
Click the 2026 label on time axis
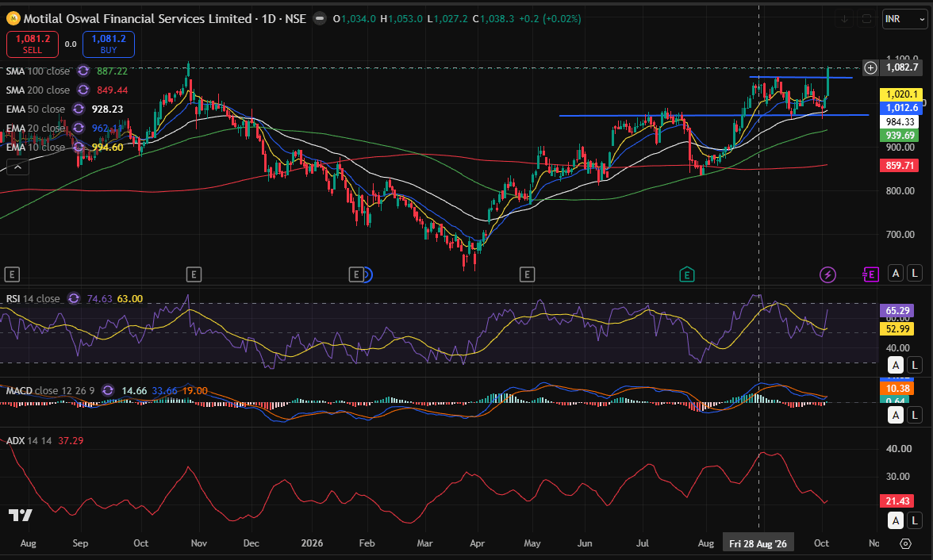[x=312, y=543]
